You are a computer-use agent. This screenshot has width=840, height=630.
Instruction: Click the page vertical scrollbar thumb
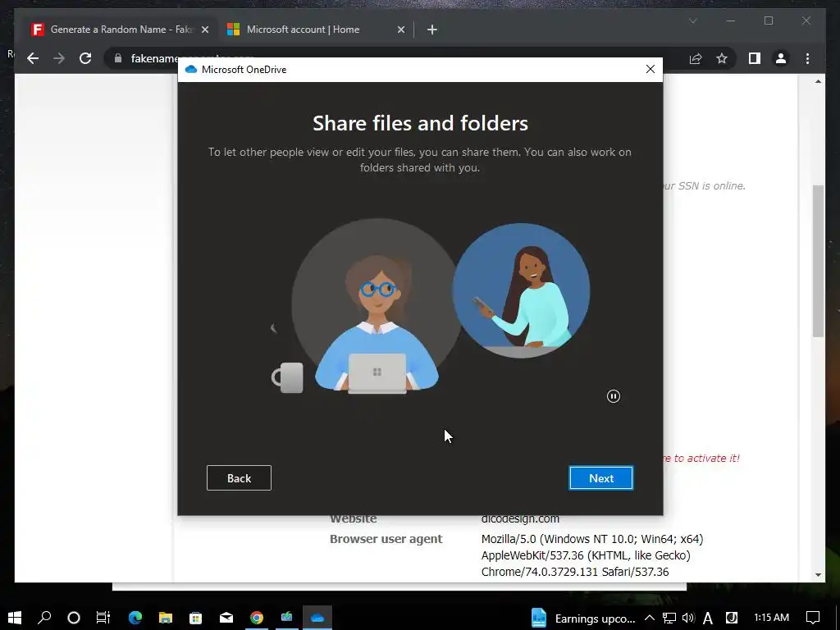818,261
